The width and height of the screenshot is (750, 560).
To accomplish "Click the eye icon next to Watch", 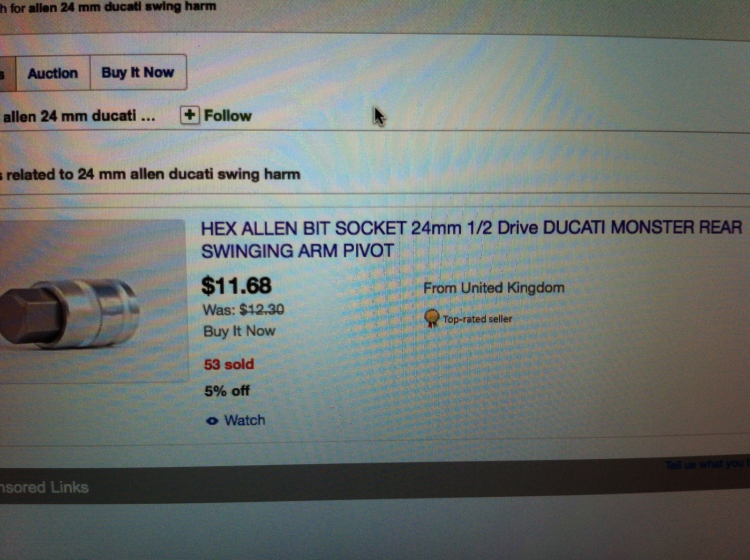I will coord(212,421).
